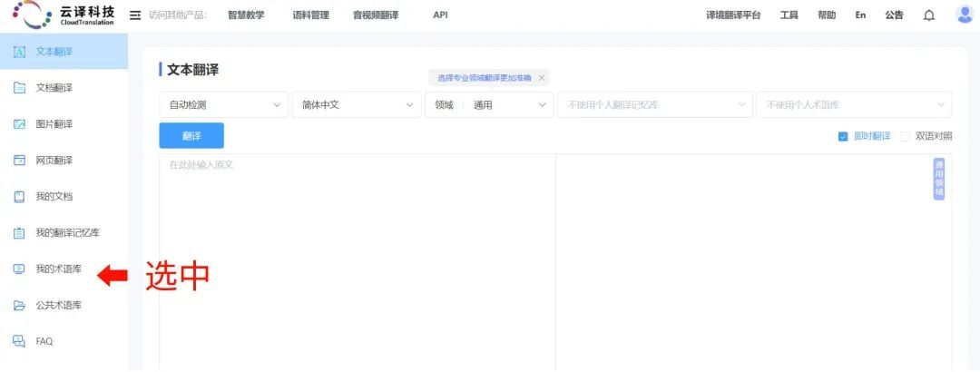Switch language with the En link
Image resolution: width=980 pixels, height=372 pixels.
tap(860, 15)
